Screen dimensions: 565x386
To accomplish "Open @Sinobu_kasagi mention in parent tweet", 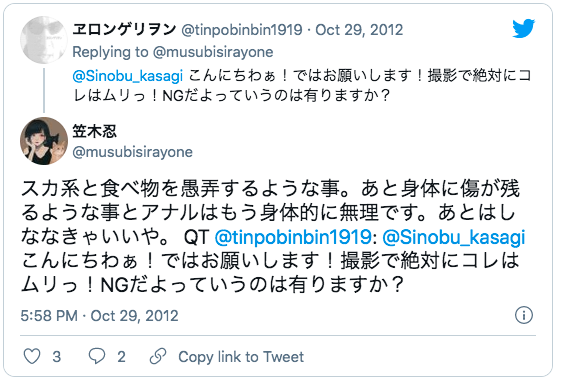I will [128, 76].
